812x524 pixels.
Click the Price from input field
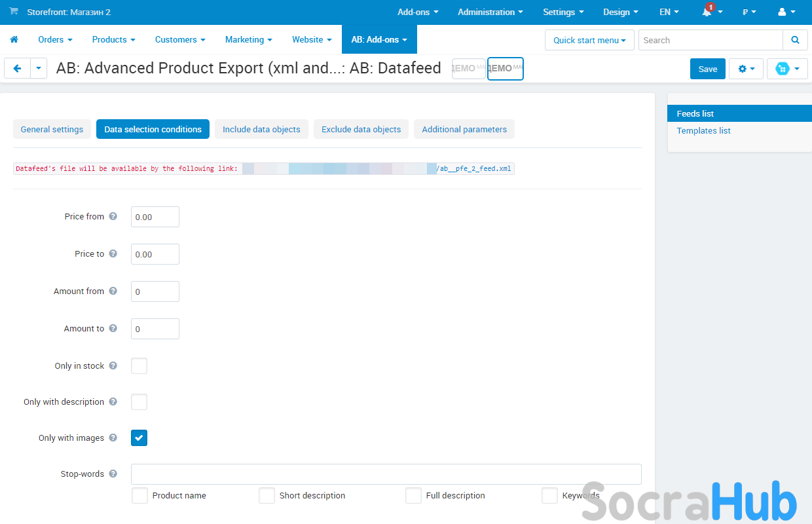pos(155,217)
